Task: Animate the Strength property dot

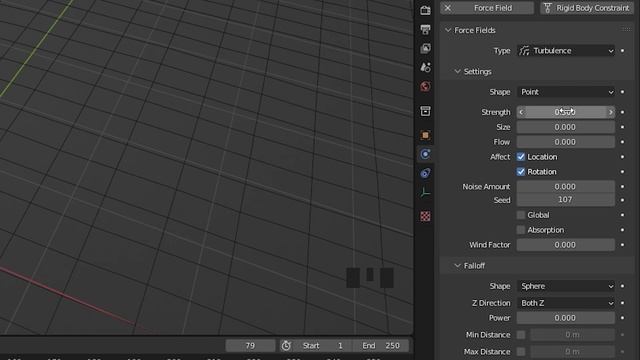Action: 622,112
